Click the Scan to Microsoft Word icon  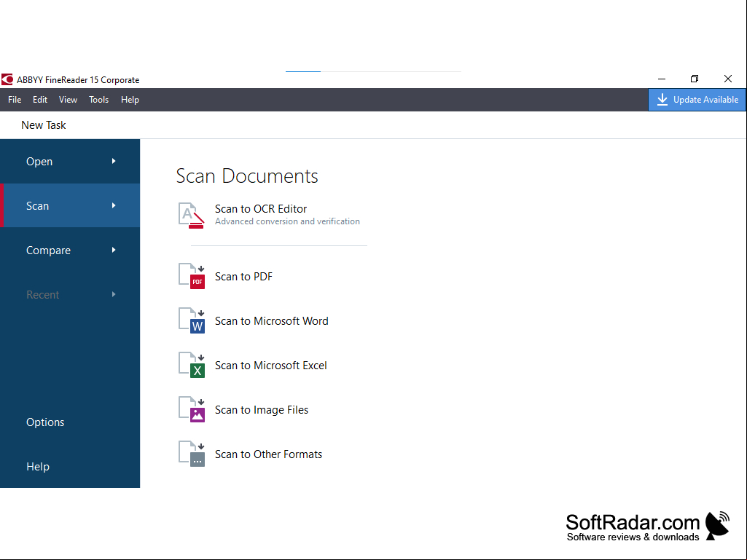click(x=192, y=320)
